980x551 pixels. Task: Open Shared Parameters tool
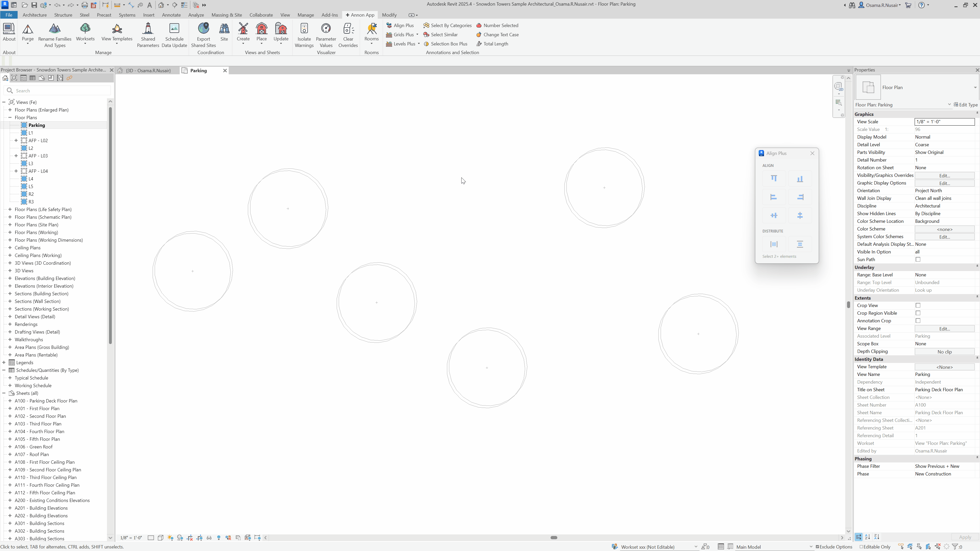point(148,35)
